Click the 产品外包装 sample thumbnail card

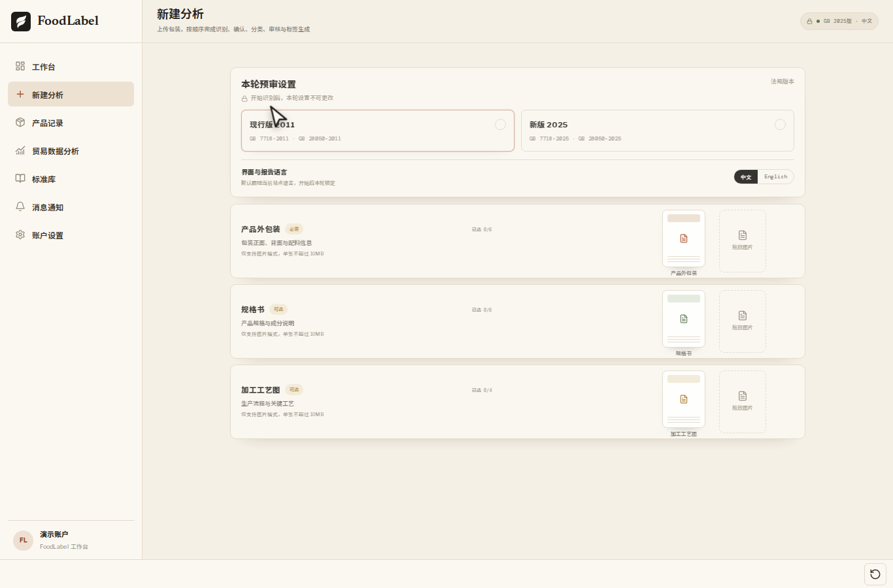pos(684,238)
